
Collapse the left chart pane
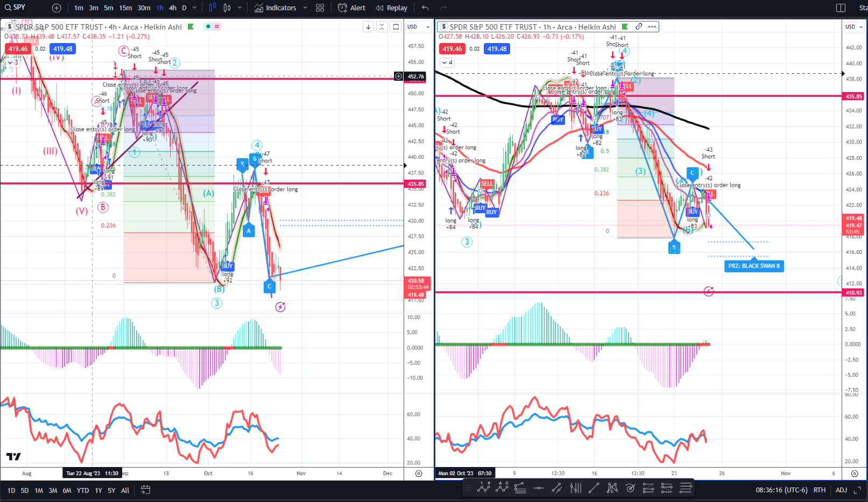(x=382, y=27)
